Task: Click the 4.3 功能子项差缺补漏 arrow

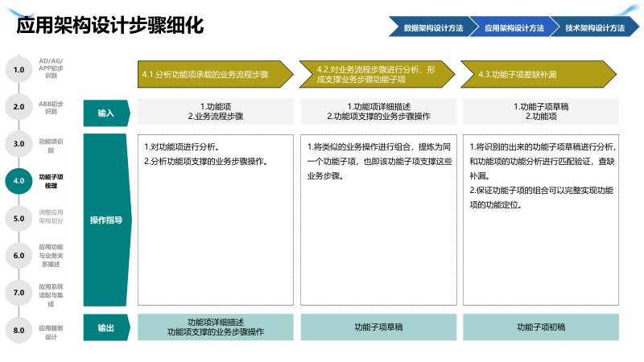Action: coord(539,74)
